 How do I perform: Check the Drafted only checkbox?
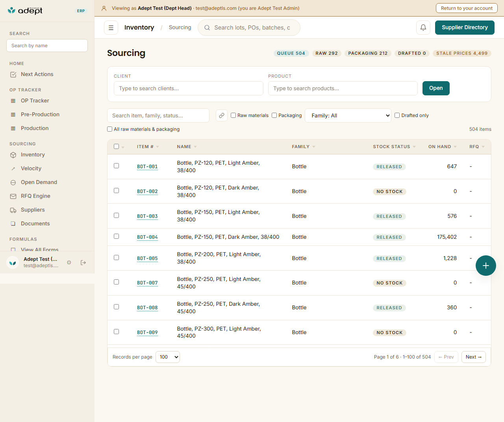tap(397, 115)
